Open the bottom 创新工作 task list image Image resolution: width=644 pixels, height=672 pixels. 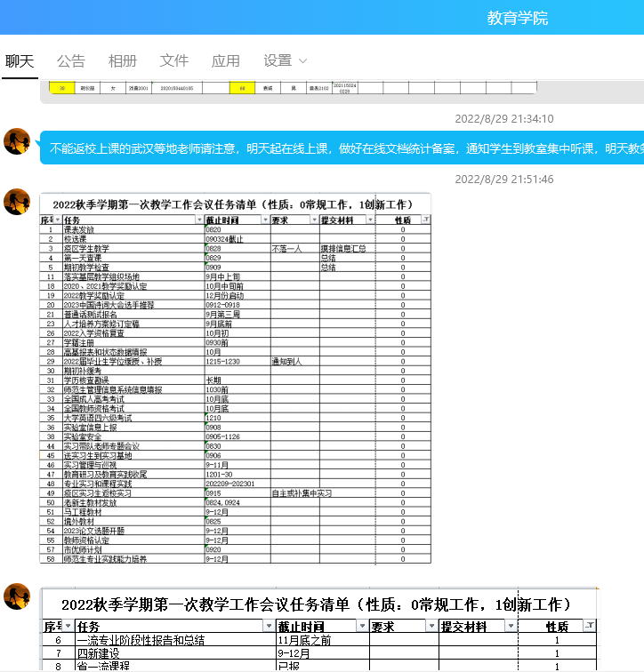[318, 629]
